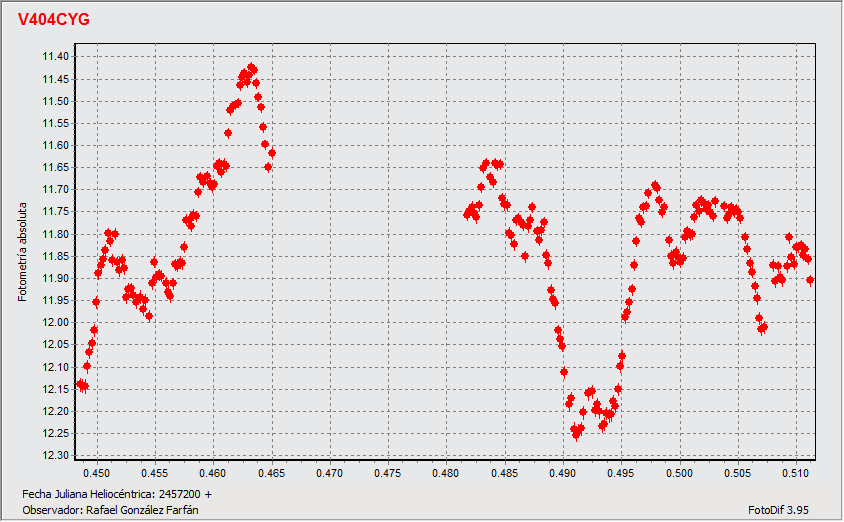Click y-axis value 11.75
844x522 pixels.
tap(55, 211)
